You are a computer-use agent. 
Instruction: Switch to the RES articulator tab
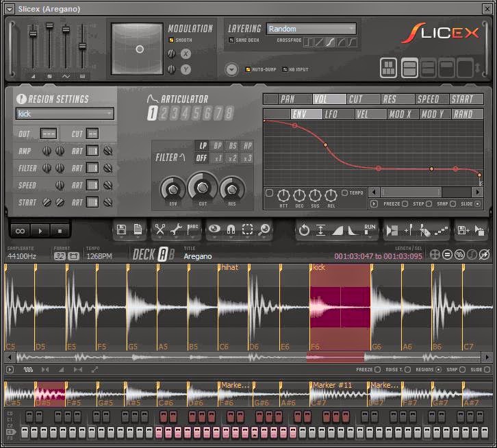(x=398, y=99)
